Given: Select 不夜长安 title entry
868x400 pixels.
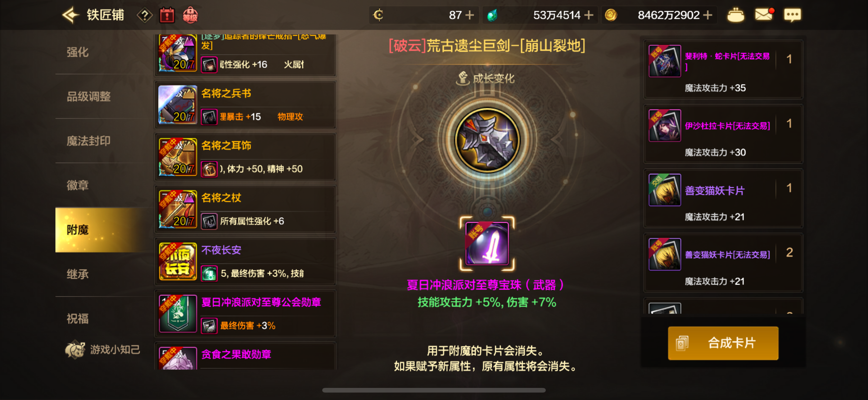Looking at the screenshot, I should click(x=245, y=261).
